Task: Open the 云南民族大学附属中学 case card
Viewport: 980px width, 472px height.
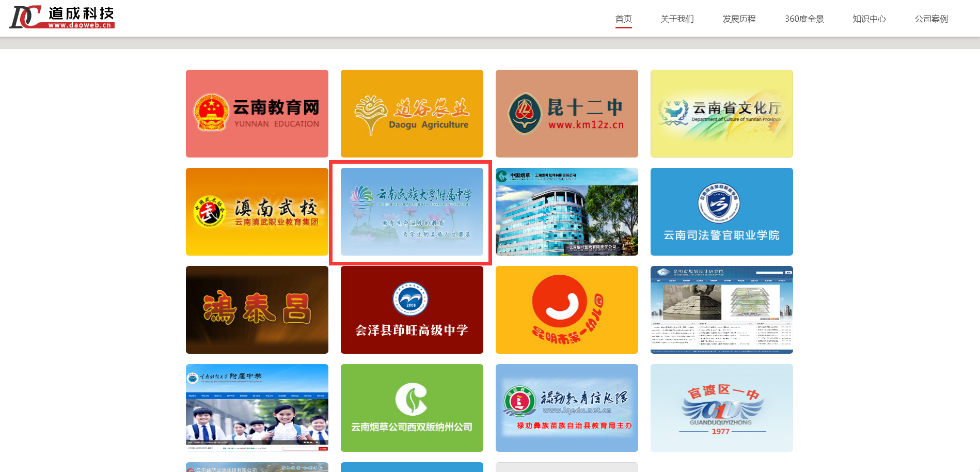Action: coord(412,212)
